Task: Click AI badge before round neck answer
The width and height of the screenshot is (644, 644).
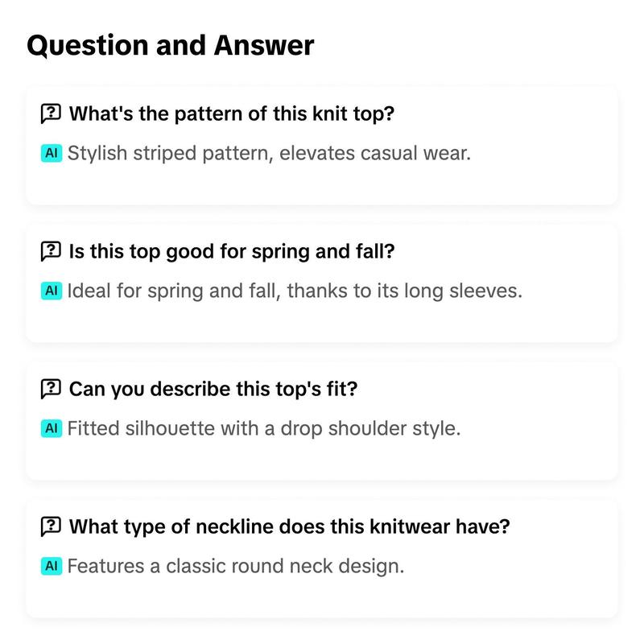Action: (x=52, y=566)
